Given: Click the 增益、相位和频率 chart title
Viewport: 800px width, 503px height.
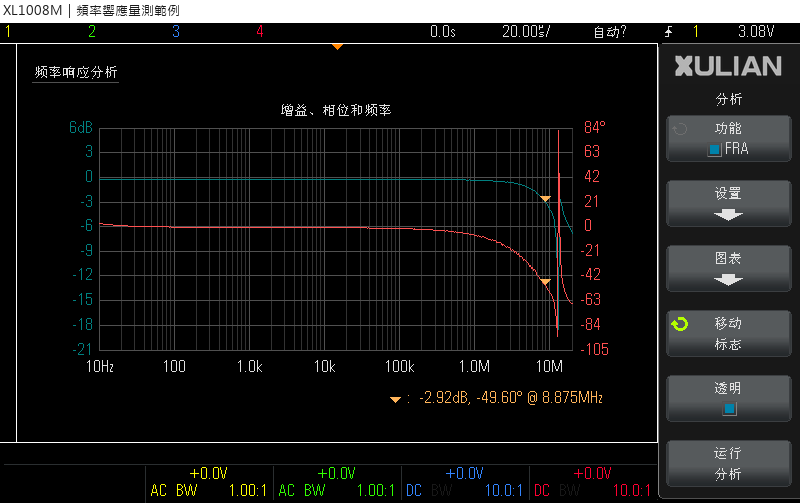Looking at the screenshot, I should (x=336, y=110).
